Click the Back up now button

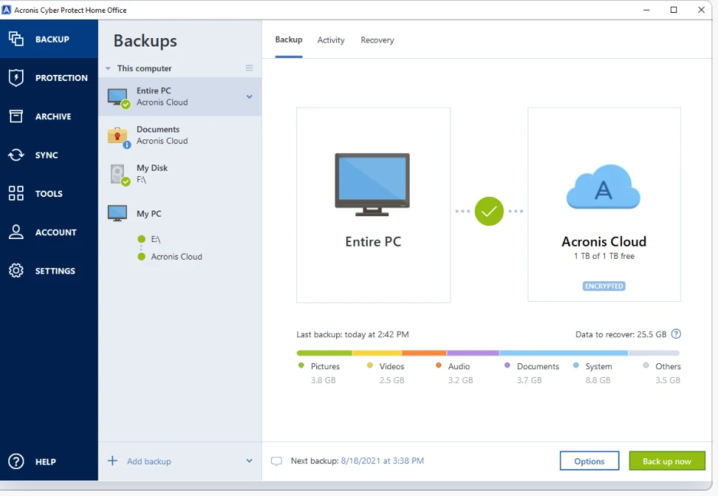coord(667,461)
